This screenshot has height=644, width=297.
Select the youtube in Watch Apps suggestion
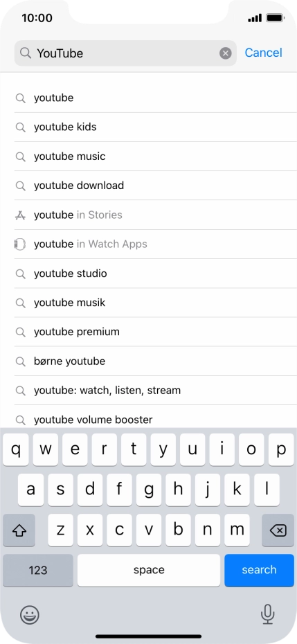(x=155, y=244)
